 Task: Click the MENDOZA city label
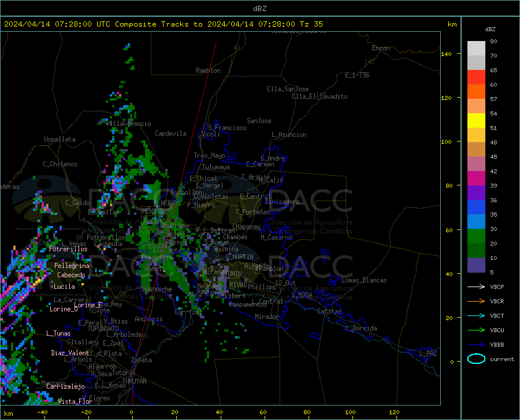(x=154, y=211)
